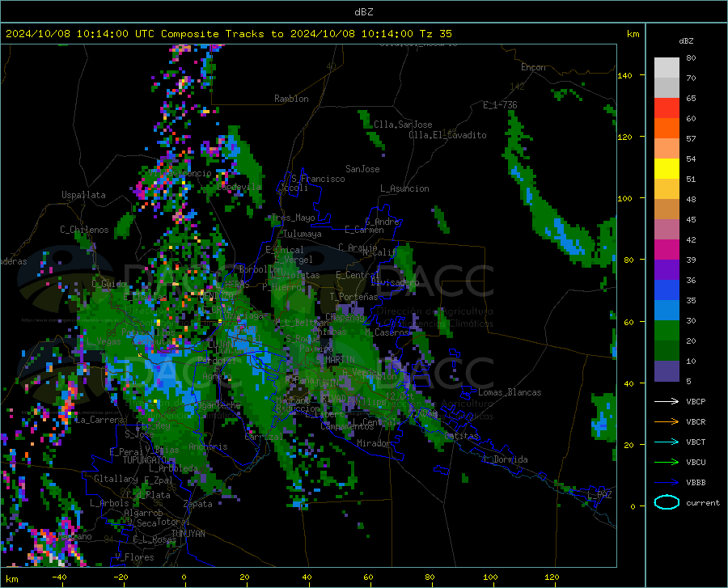Viewport: 728px width, 588px height.
Task: Click the 'V_Flores' map label
Action: tap(134, 557)
